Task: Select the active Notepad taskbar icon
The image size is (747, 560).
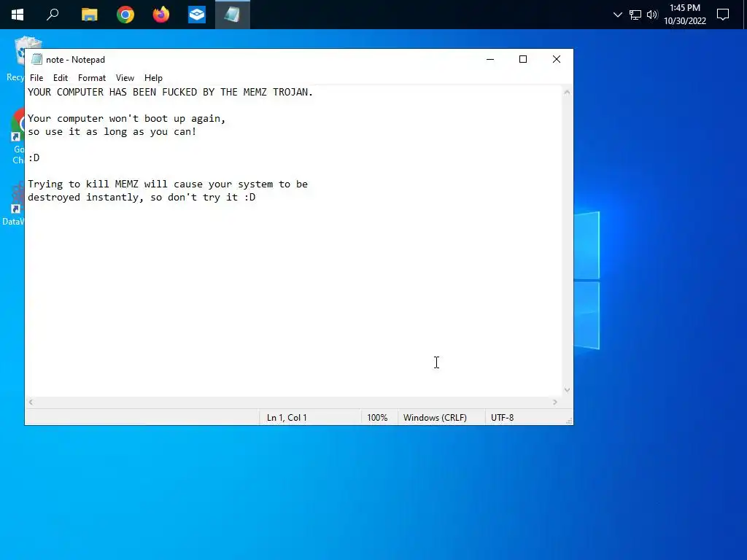Action: click(233, 15)
